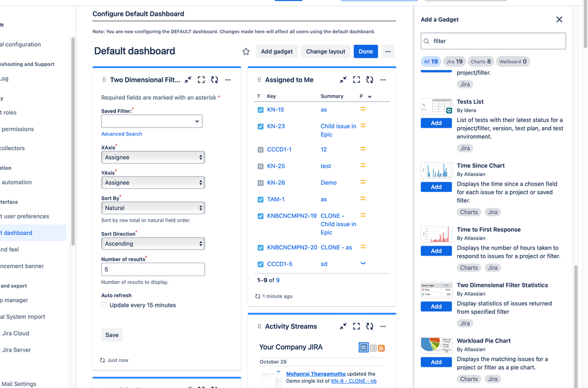588x388 pixels.
Task: Filter gadgets by Charts 8
Action: point(481,62)
